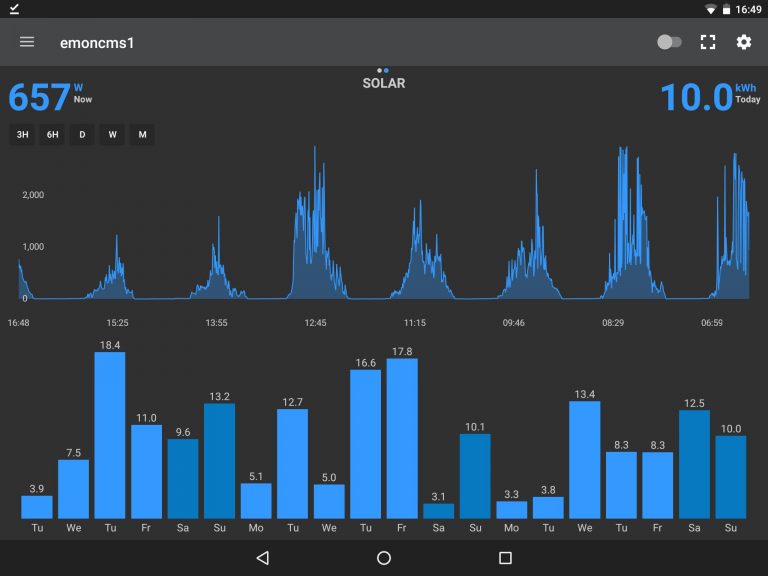Tap the 12.5 kWh Saturday bar
768x576 pixels.
pos(694,464)
